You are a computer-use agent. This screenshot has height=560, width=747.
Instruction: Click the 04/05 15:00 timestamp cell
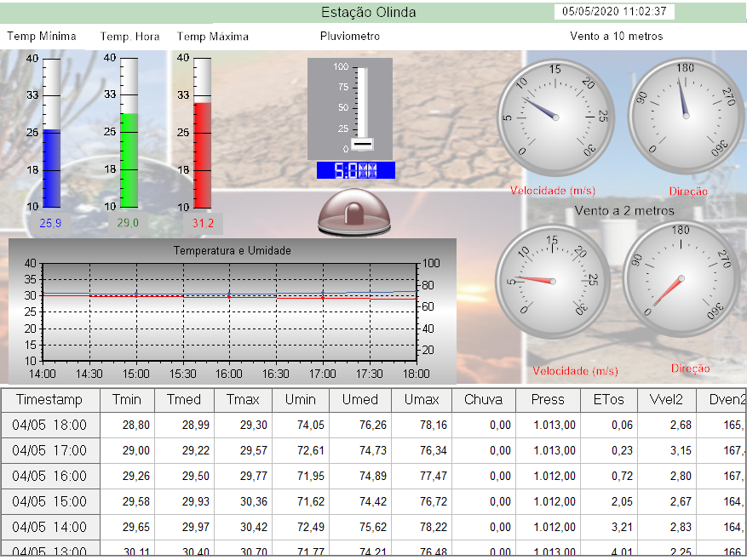tap(49, 501)
